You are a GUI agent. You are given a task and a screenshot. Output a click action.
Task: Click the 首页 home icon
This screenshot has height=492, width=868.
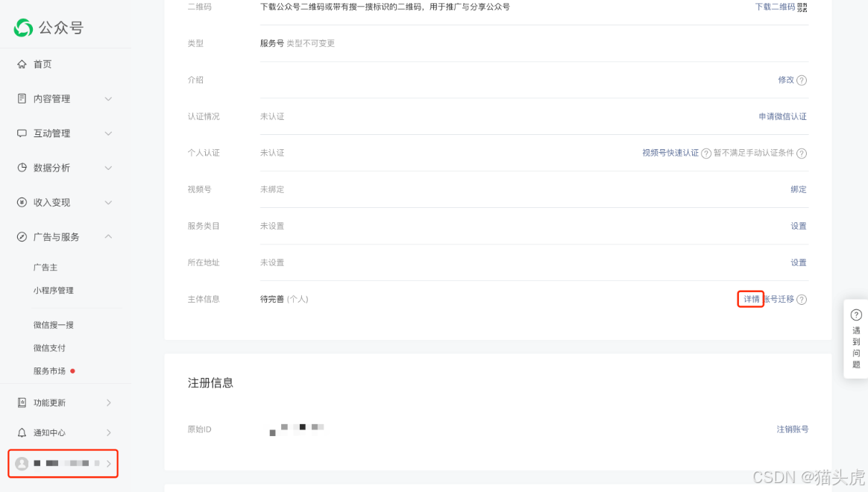tap(22, 64)
